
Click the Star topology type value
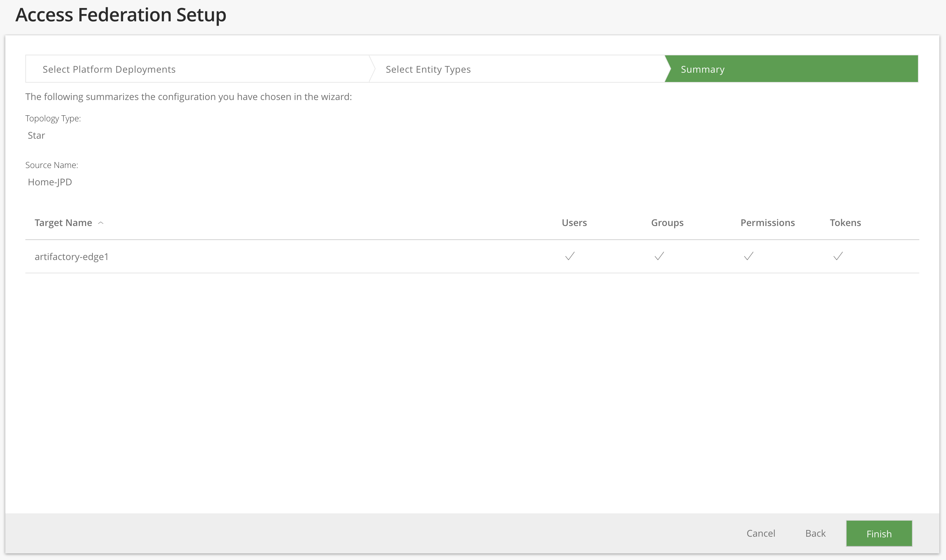point(36,135)
